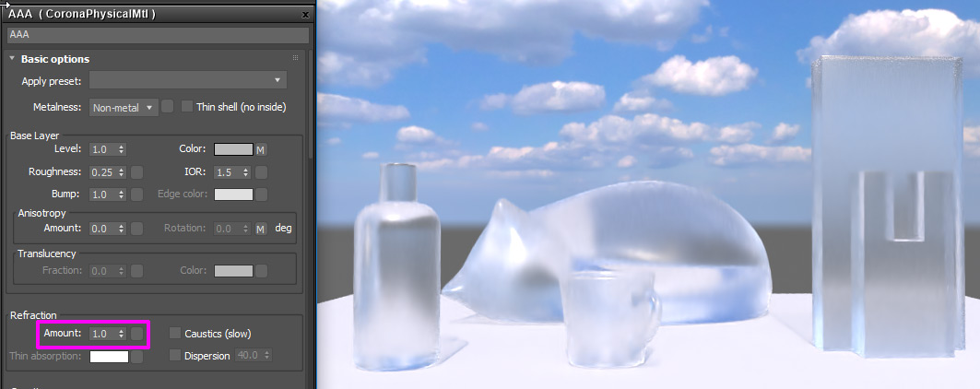Adjust the Roughness spinner arrows
This screenshot has width=980, height=389.
pos(122,172)
